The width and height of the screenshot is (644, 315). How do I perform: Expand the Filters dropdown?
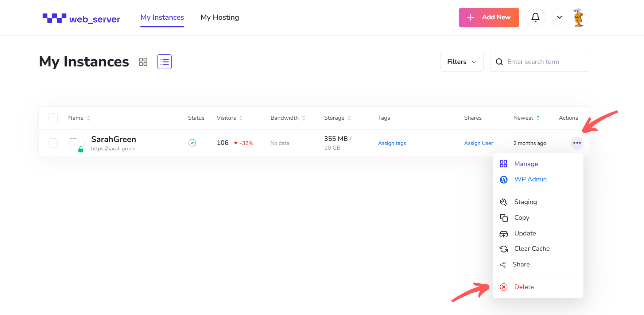(x=462, y=62)
